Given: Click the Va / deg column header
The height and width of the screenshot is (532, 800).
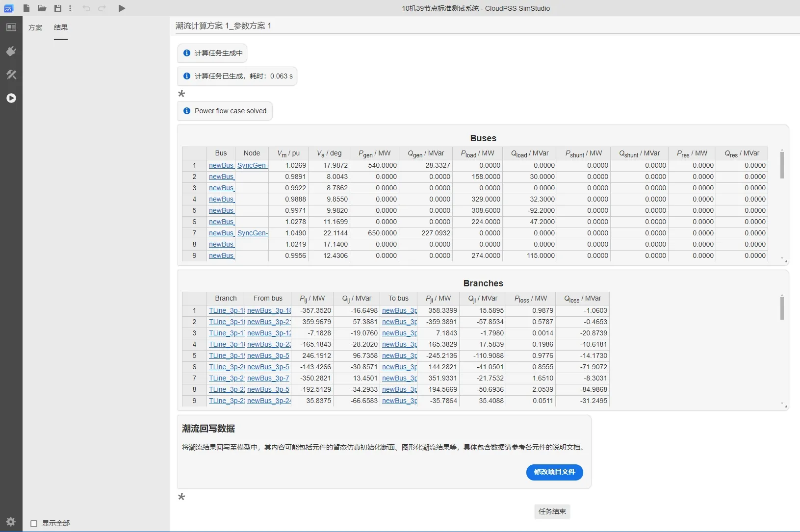Looking at the screenshot, I should pyautogui.click(x=329, y=153).
